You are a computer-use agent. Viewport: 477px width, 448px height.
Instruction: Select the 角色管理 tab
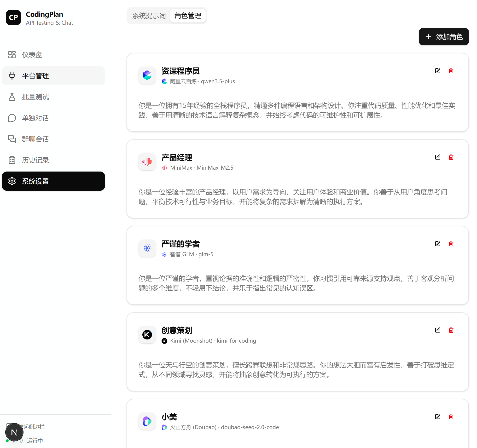[188, 16]
